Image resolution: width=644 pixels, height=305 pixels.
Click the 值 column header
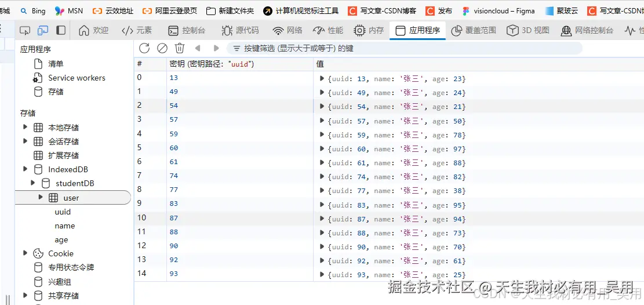(478, 64)
